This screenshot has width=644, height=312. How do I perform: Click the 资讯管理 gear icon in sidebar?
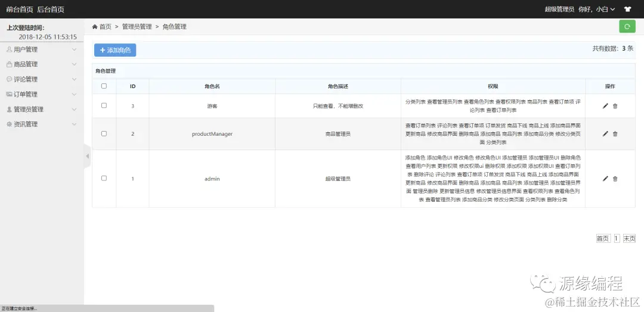[x=9, y=124]
